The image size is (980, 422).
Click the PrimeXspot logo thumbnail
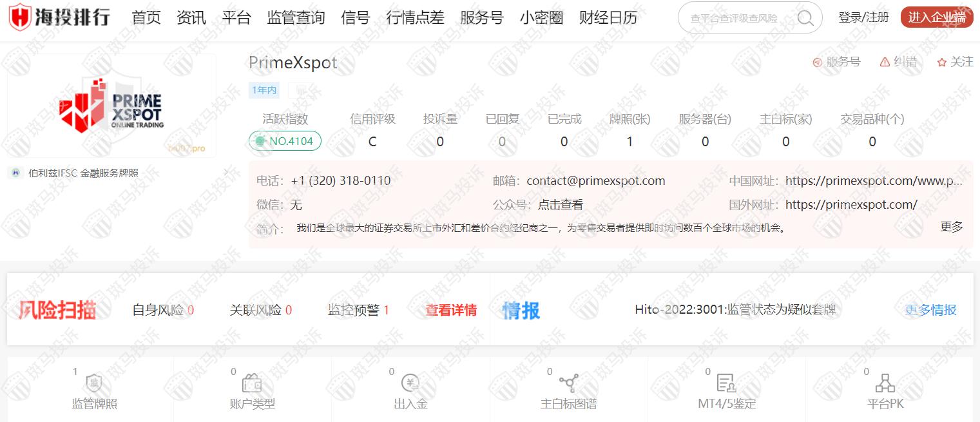(x=111, y=106)
